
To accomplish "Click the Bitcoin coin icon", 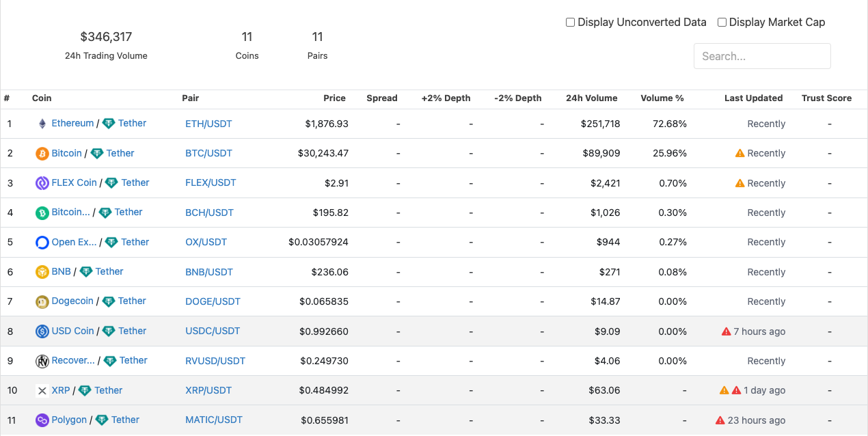I will pyautogui.click(x=42, y=154).
